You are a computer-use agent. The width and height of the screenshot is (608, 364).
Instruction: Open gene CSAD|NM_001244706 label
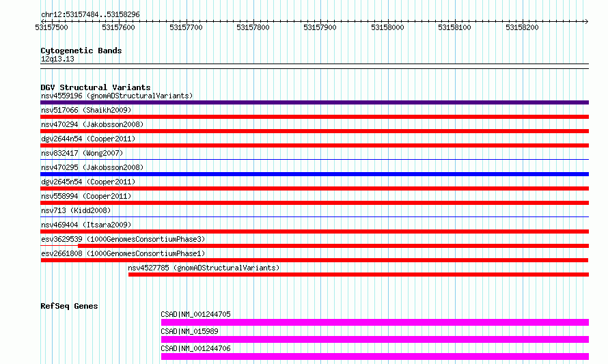tap(196, 348)
